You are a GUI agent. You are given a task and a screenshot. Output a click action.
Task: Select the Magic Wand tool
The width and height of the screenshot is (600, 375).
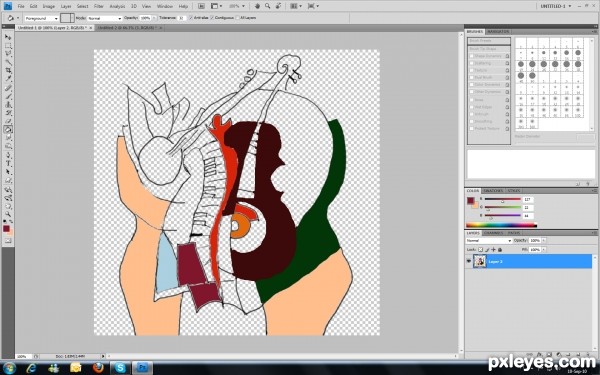pos(8,62)
